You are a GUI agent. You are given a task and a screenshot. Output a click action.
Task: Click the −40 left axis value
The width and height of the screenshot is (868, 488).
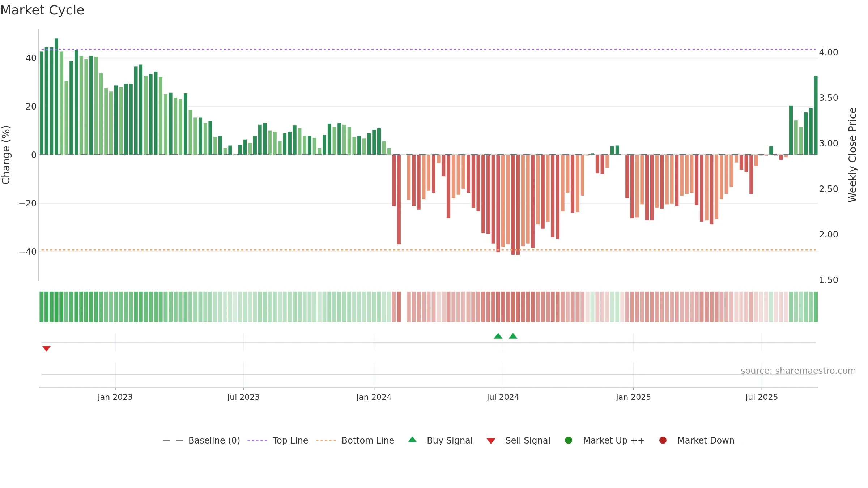27,252
